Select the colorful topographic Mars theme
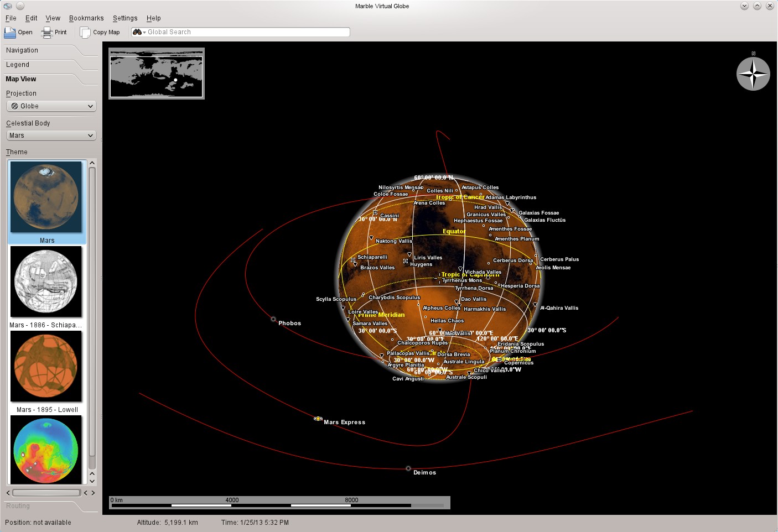 (46, 450)
